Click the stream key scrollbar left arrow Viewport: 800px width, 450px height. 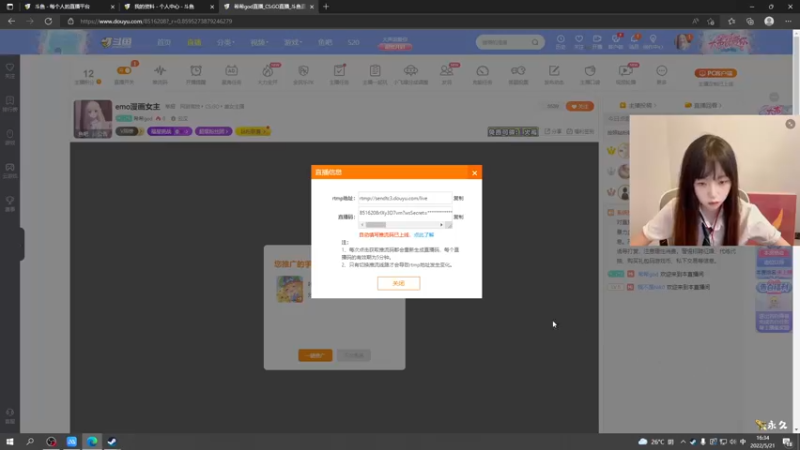coord(362,224)
